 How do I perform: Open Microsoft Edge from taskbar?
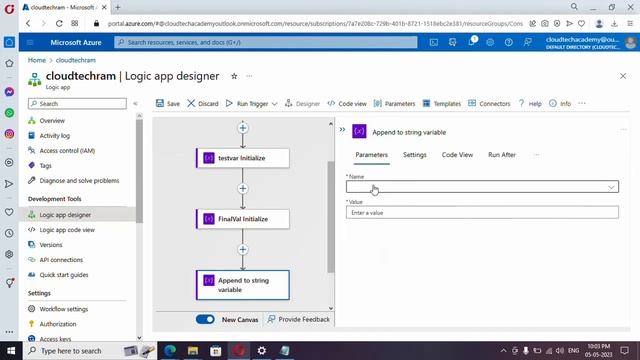coord(170,351)
